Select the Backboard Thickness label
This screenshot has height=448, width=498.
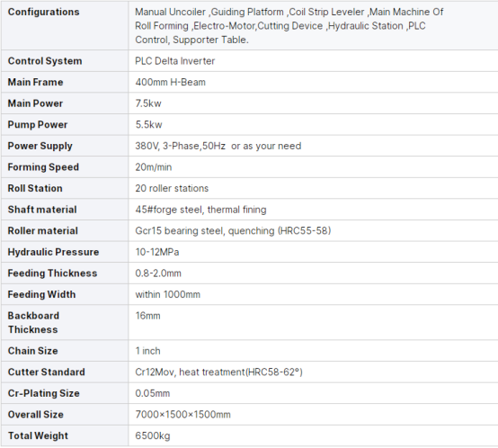[x=33, y=322]
